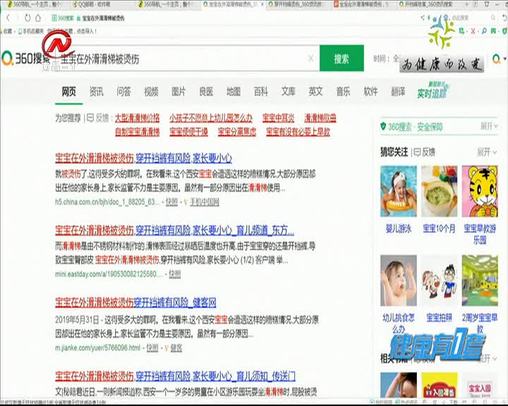Open the 图片 tab
The width and height of the screenshot is (508, 406).
[x=178, y=91]
